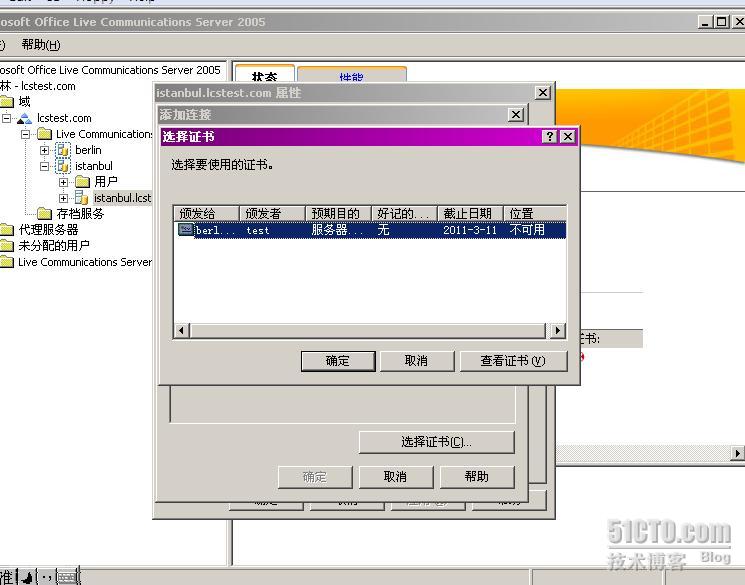Expand the istanbul.lcst tree node
The height and width of the screenshot is (585, 745).
coord(64,198)
